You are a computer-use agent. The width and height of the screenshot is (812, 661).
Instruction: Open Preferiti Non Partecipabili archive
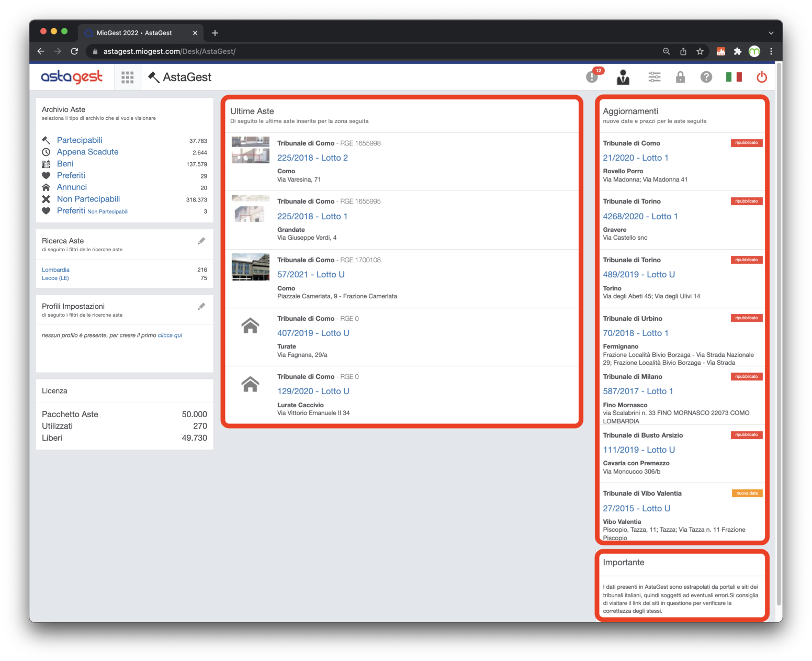pyautogui.click(x=93, y=211)
